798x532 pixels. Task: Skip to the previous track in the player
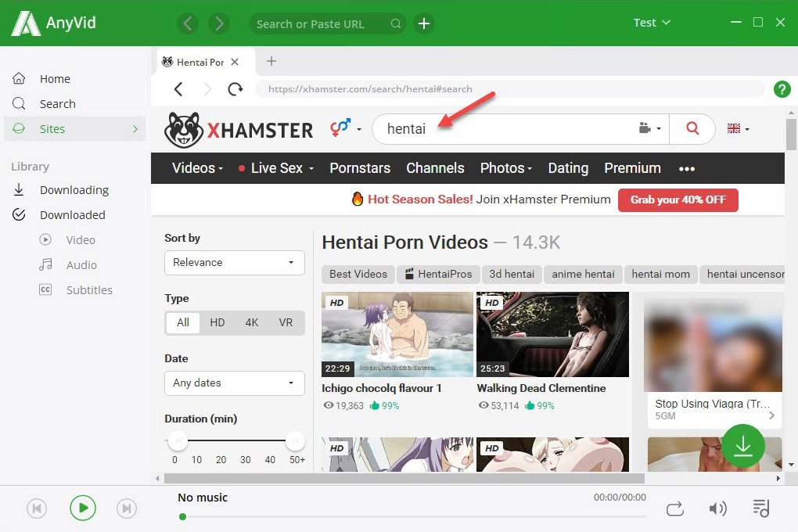37,508
